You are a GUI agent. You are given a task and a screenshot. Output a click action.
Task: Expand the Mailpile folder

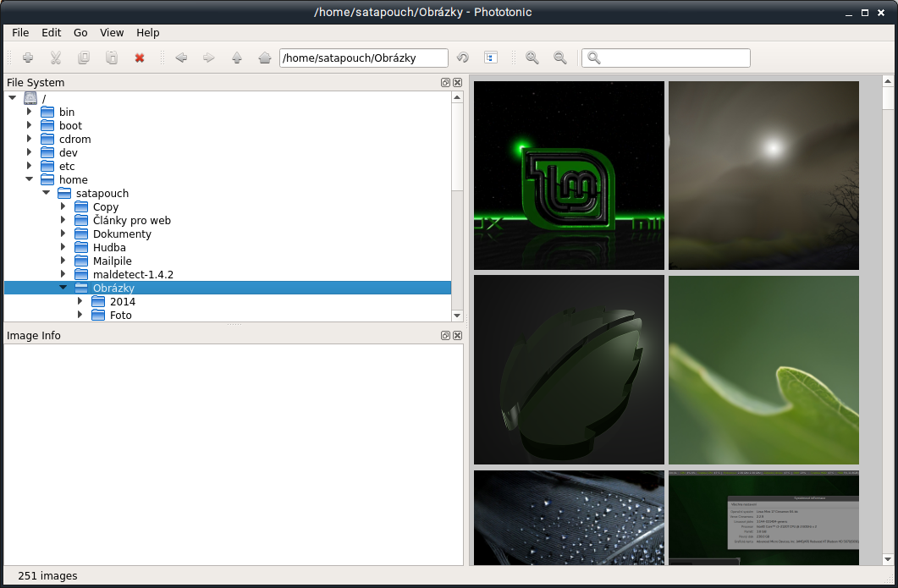pyautogui.click(x=63, y=261)
